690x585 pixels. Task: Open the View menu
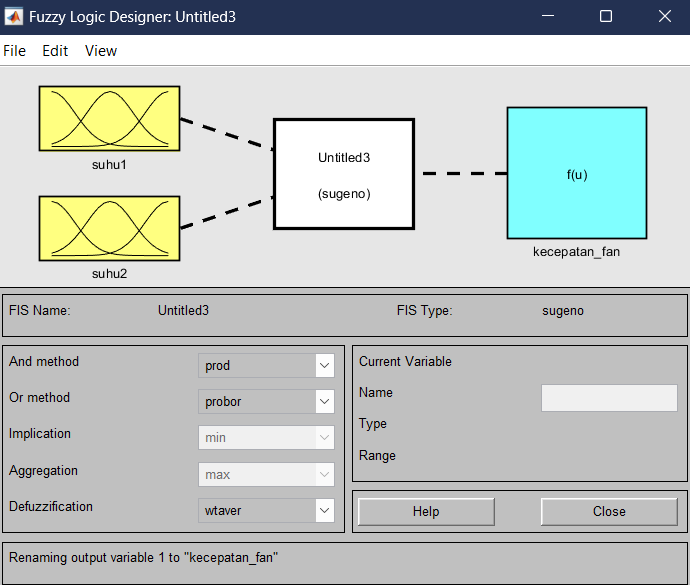[x=101, y=51]
